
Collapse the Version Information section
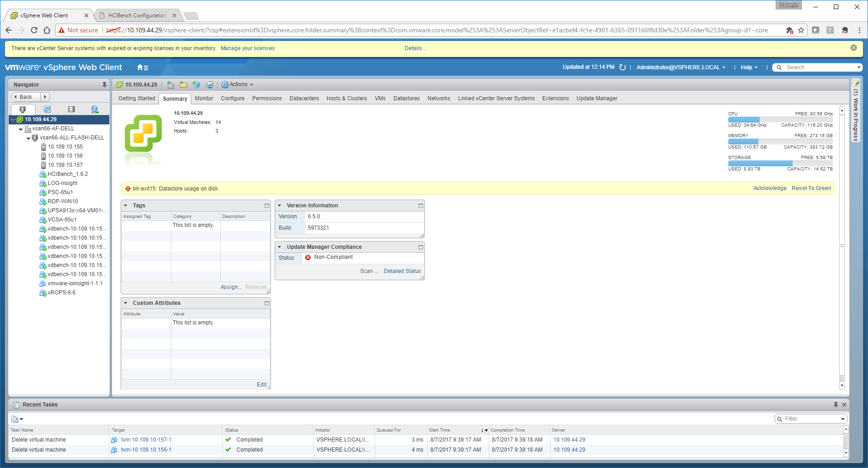tap(280, 206)
